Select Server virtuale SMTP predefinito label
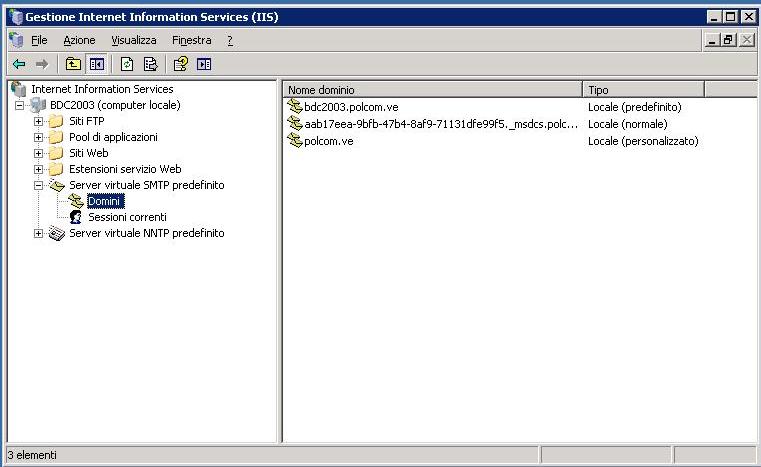 click(x=147, y=185)
